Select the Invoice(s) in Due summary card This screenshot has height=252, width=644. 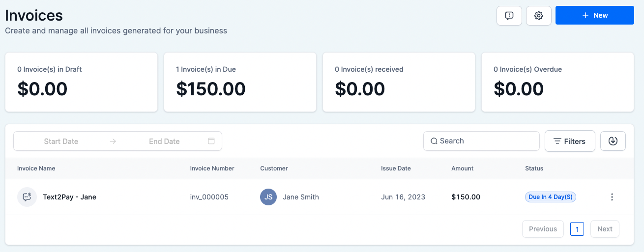point(240,82)
